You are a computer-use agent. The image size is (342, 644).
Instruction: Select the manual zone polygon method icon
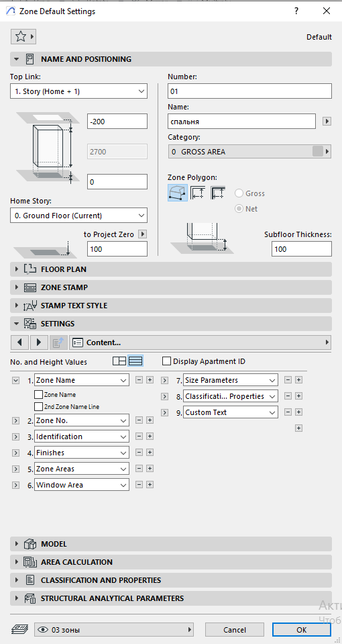178,193
